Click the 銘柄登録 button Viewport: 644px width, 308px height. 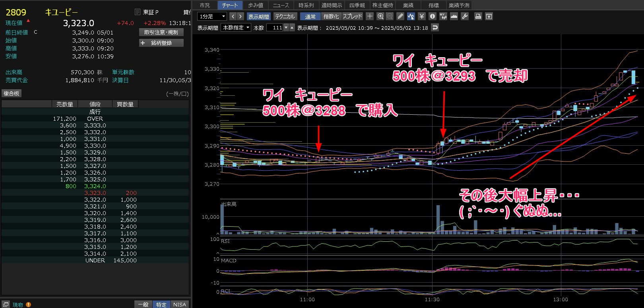point(161,43)
